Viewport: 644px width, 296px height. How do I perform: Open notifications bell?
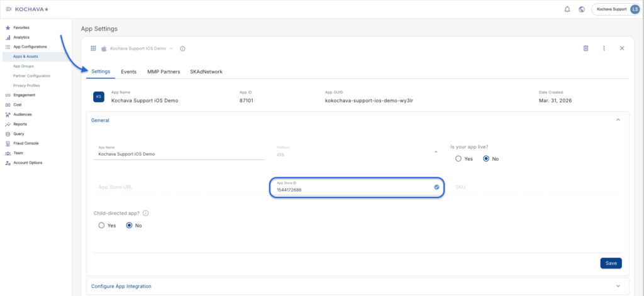point(567,9)
